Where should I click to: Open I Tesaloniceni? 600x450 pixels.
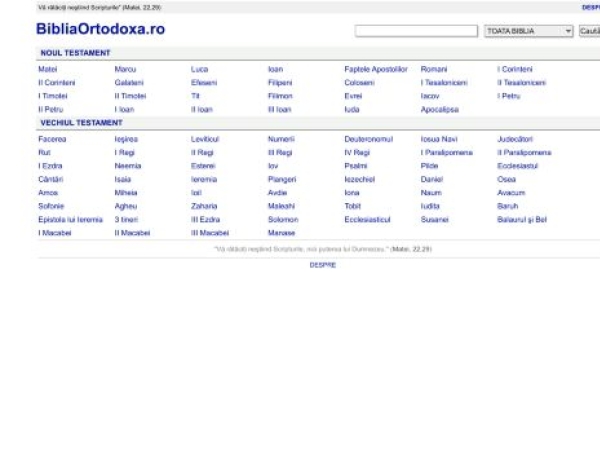click(444, 83)
